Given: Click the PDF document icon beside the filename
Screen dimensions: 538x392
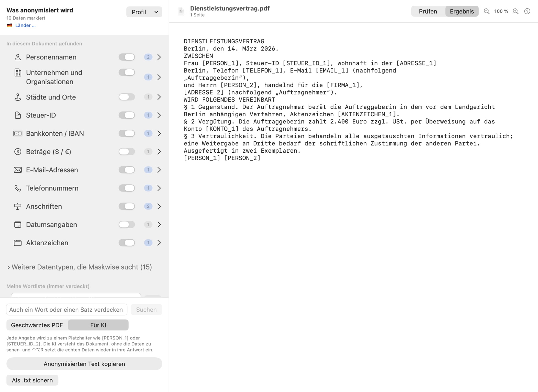Looking at the screenshot, I should 181,11.
